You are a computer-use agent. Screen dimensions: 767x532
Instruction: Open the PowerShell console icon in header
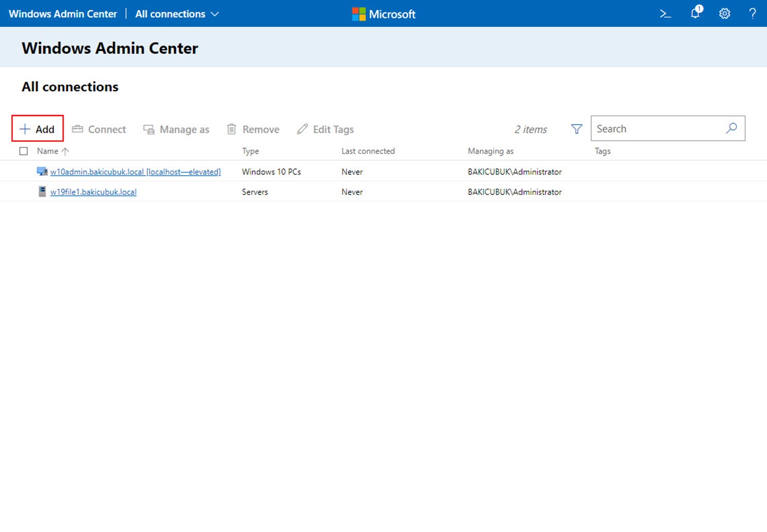[665, 14]
